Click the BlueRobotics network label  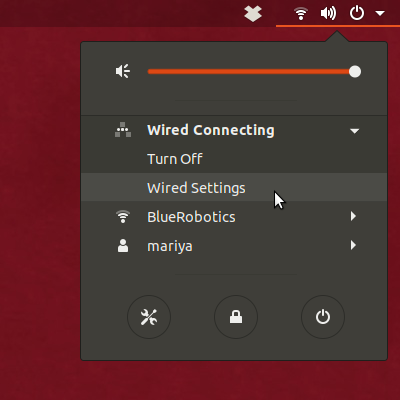coord(191,217)
